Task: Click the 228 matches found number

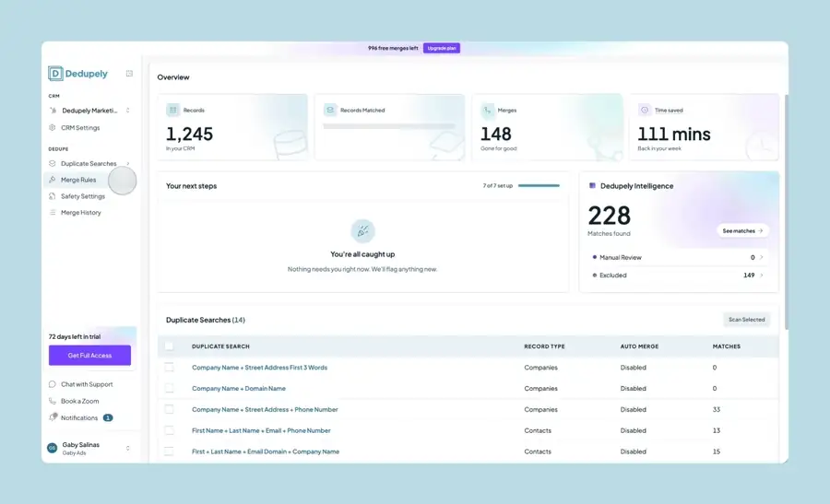Action: point(610,216)
